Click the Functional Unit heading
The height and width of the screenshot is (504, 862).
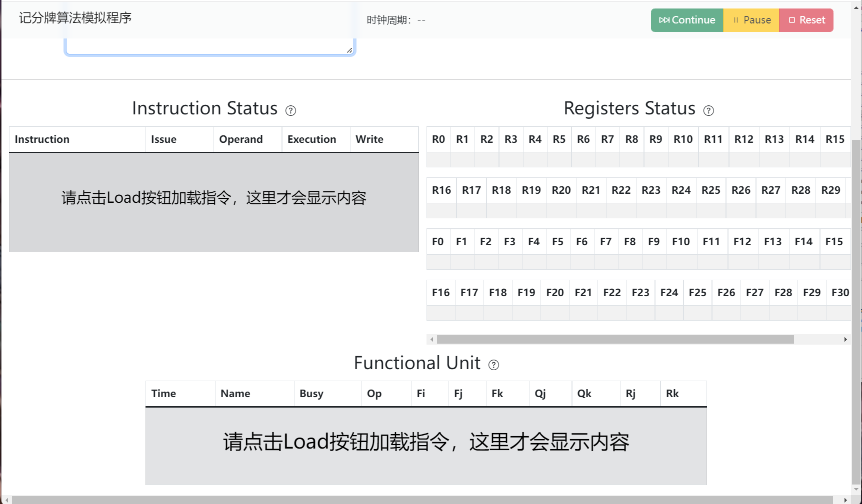pos(417,363)
